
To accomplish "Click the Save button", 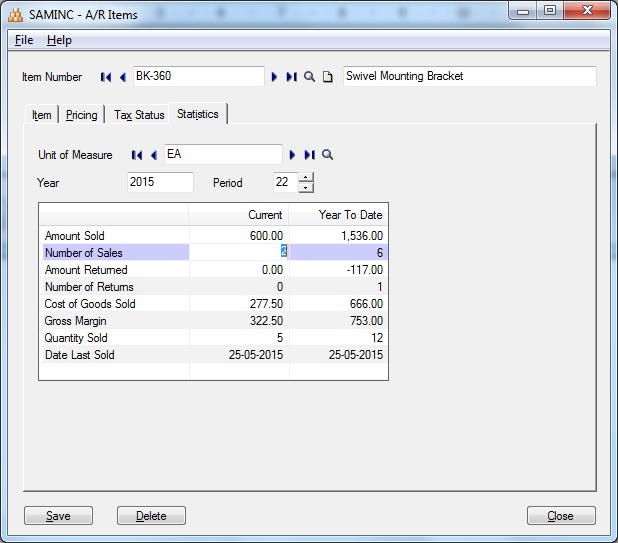I will [58, 516].
